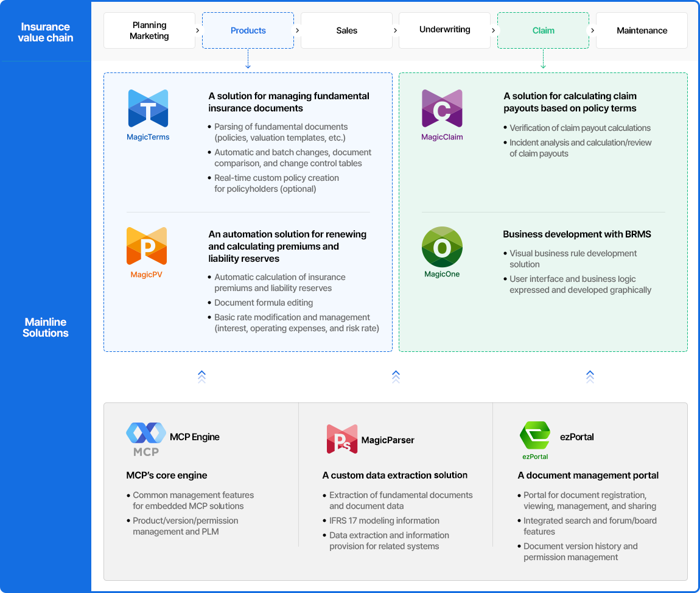Select the Claim stage
This screenshot has width=700, height=593.
[x=544, y=30]
